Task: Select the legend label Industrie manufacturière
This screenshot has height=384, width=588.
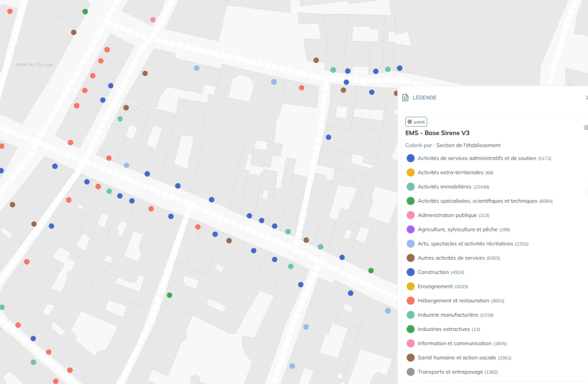Action: (x=448, y=315)
